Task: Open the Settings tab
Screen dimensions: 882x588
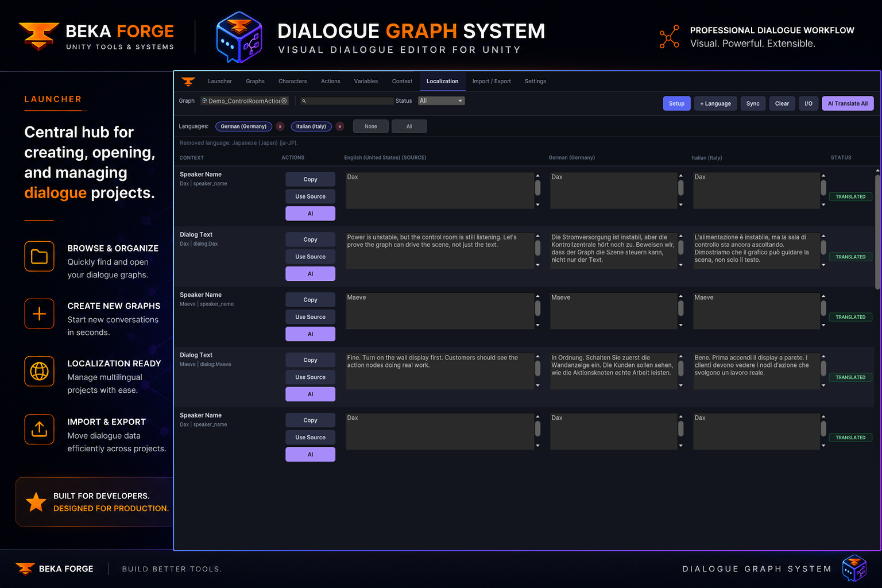Action: coord(536,82)
